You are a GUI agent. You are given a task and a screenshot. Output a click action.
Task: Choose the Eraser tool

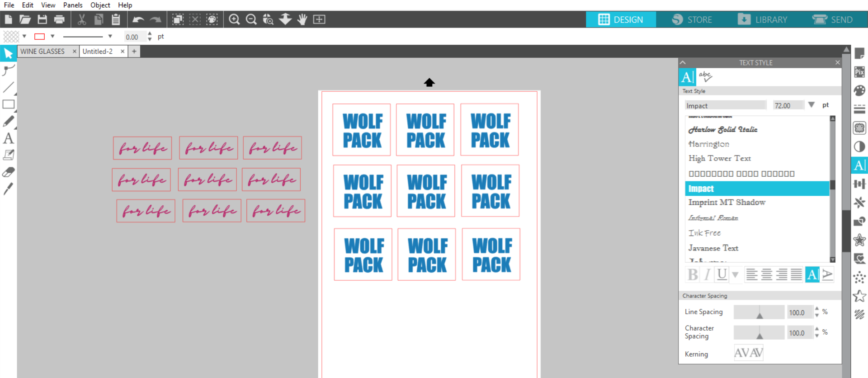(8, 172)
